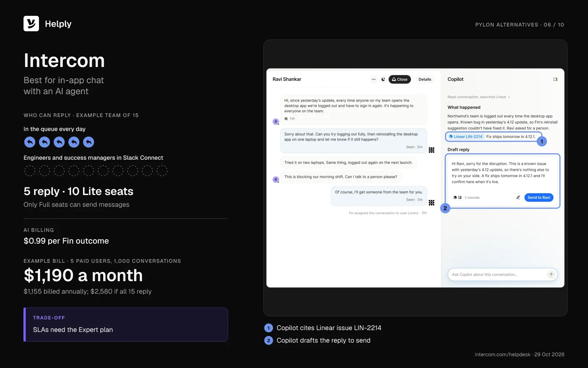Click '5 reply · 10 Lite seats' text
Screen dimensions: 588x368
point(78,191)
